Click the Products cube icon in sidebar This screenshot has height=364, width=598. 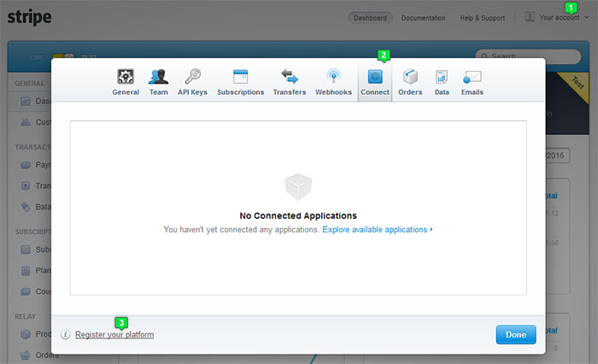26,334
